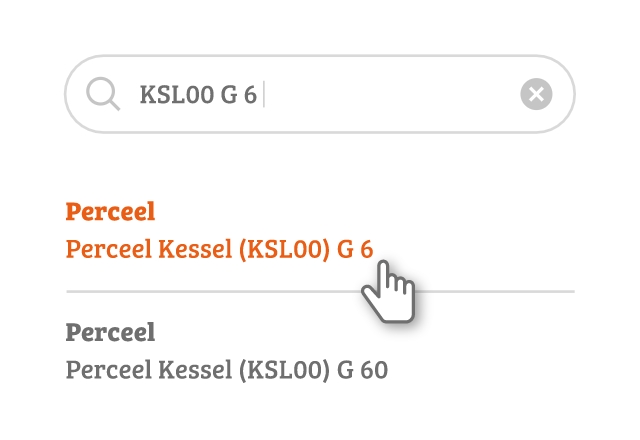The height and width of the screenshot is (440, 640).
Task: Click the gray circular clear button
Action: click(536, 94)
